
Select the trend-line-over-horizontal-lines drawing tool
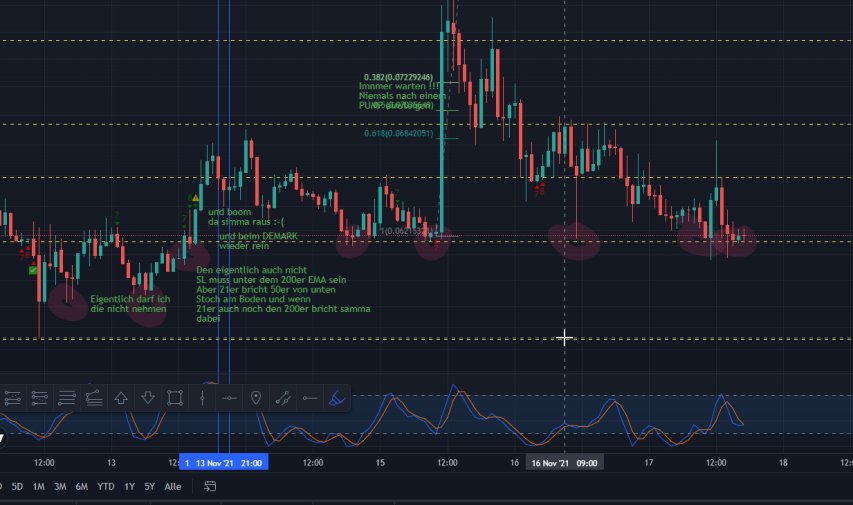pyautogui.click(x=94, y=398)
